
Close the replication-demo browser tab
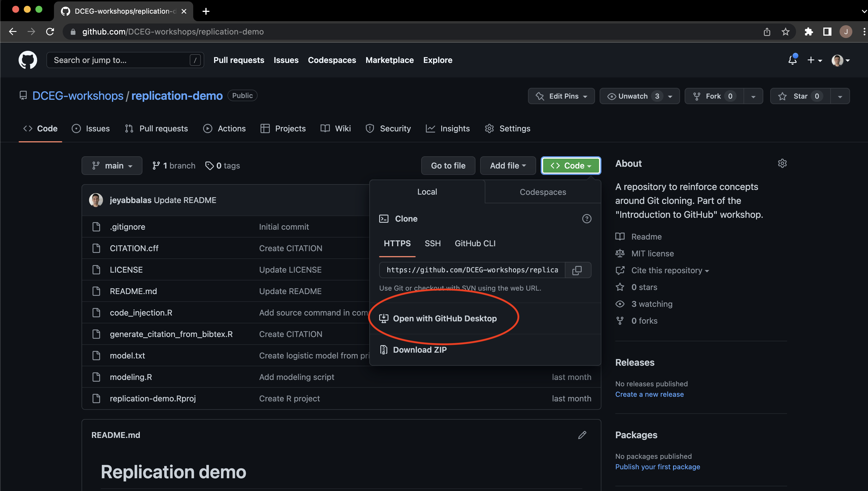pyautogui.click(x=184, y=11)
